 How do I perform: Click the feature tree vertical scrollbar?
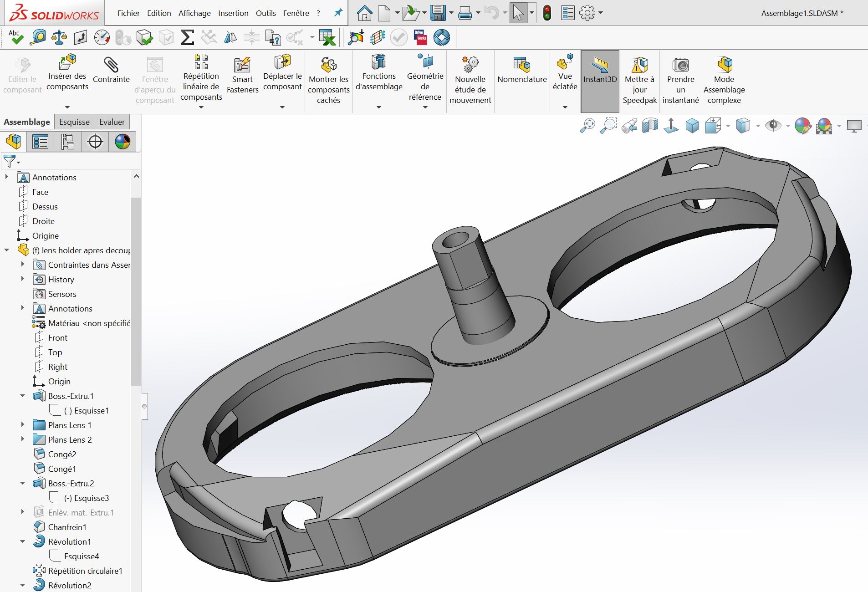pos(135,291)
